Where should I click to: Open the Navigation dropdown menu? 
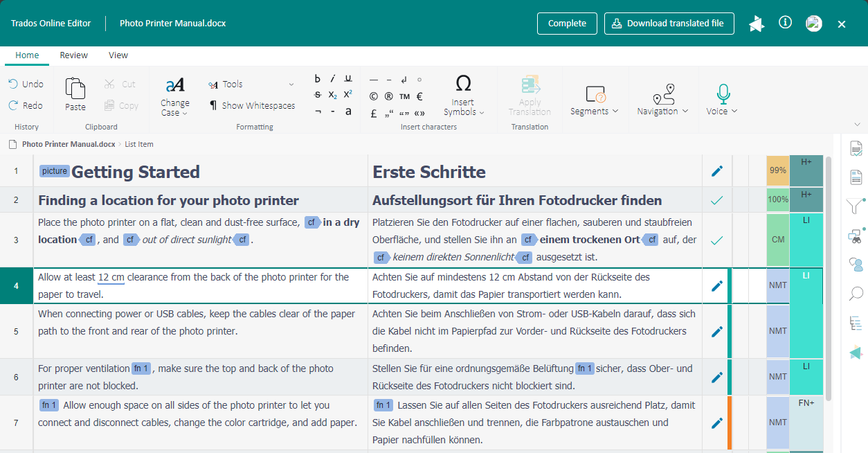pyautogui.click(x=662, y=111)
